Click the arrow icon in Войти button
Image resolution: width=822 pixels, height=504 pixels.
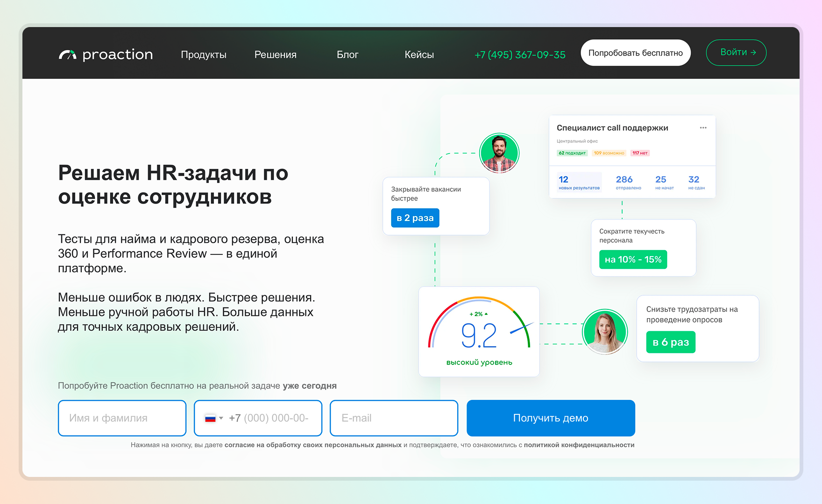[753, 53]
